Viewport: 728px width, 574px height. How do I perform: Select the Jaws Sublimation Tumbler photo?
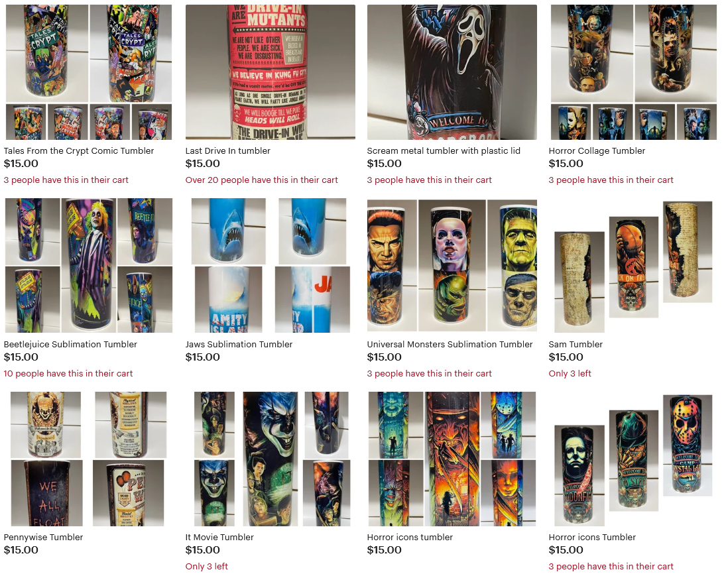(271, 265)
